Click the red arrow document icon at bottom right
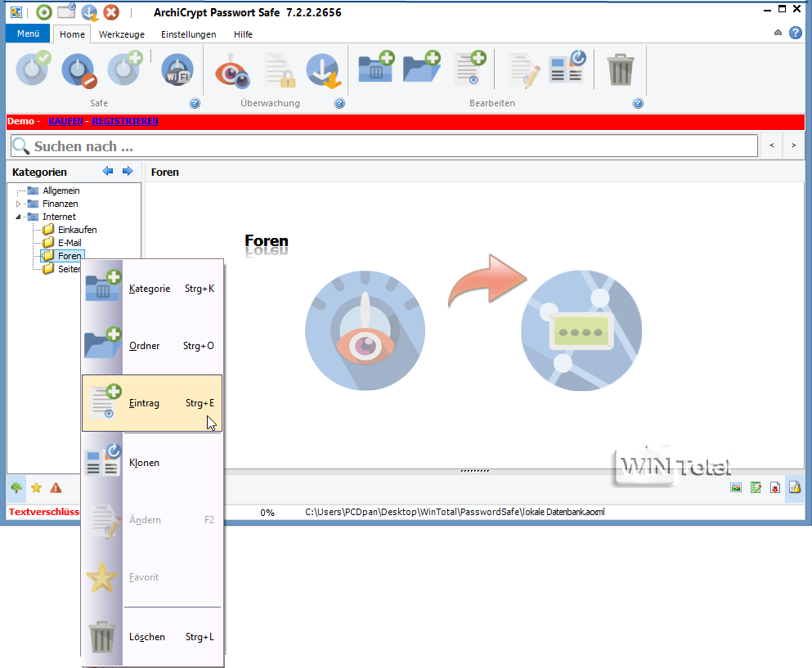The height and width of the screenshot is (668, 812). click(x=775, y=487)
